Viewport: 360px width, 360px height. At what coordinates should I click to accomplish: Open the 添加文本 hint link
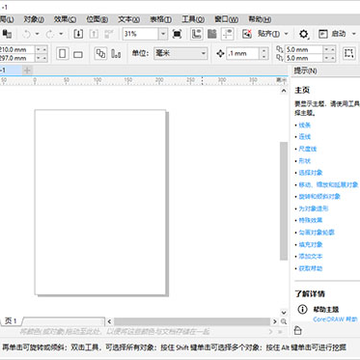coord(310,256)
